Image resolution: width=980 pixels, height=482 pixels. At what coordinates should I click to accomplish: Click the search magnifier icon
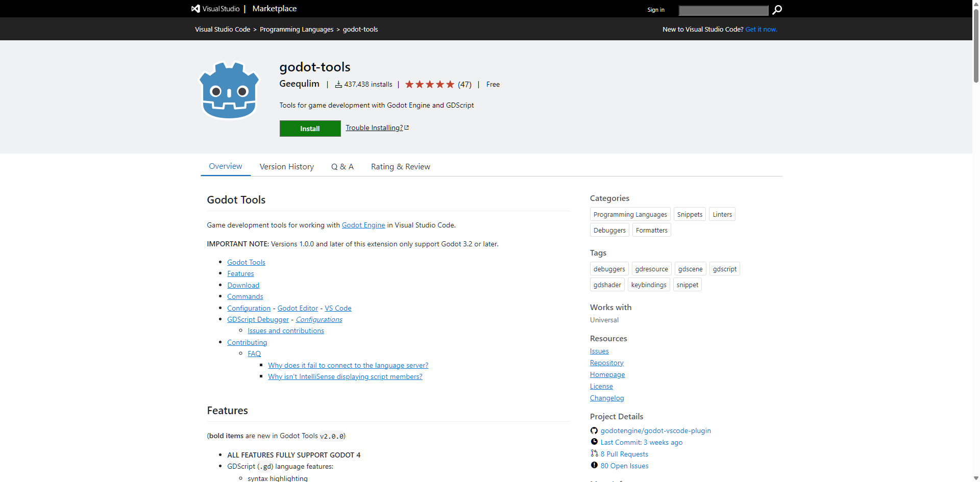[777, 10]
